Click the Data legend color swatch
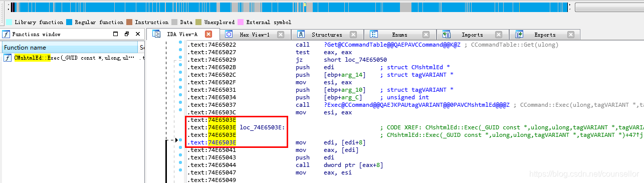Viewport: 644px width, 183px height. [174, 22]
